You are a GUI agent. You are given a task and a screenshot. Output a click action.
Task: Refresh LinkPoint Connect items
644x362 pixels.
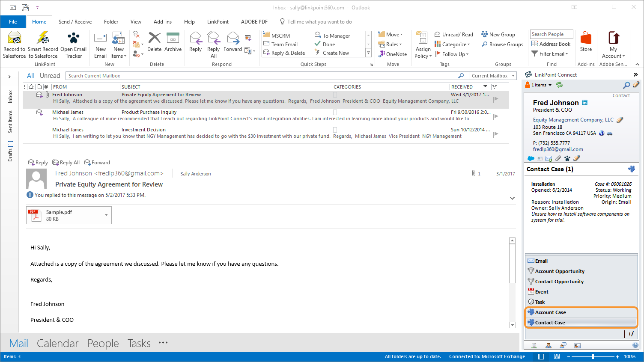(x=559, y=85)
